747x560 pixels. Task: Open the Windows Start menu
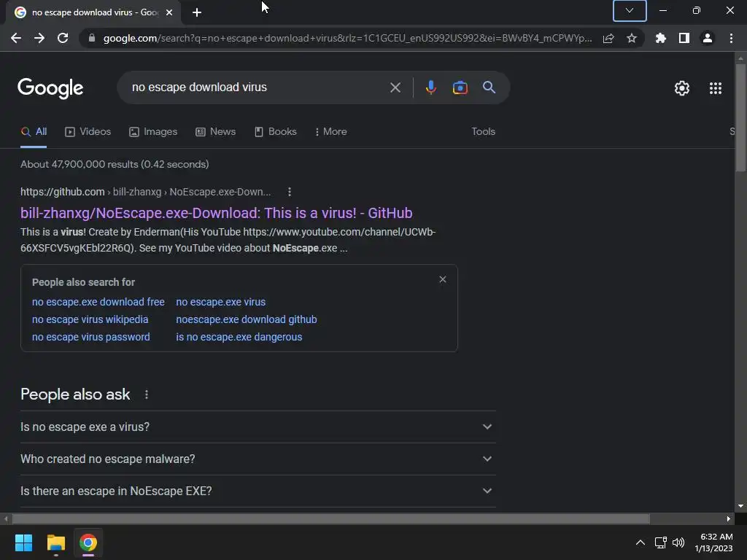pos(23,542)
